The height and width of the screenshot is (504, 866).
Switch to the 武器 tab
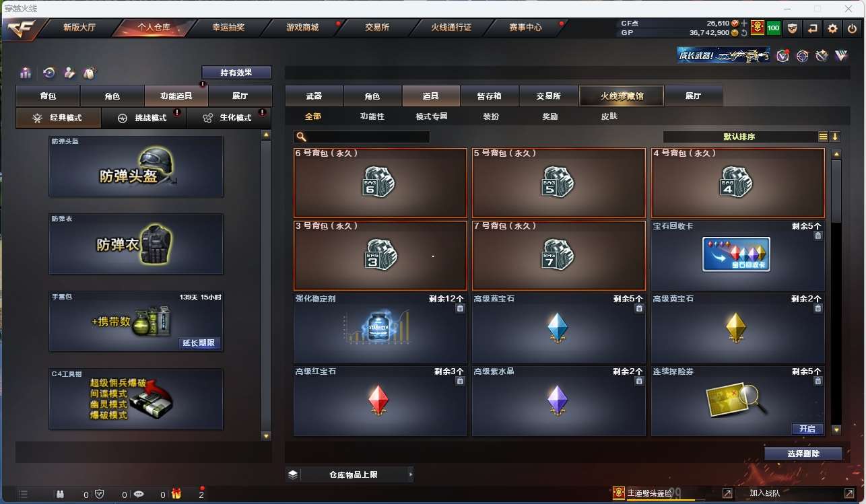(x=314, y=96)
